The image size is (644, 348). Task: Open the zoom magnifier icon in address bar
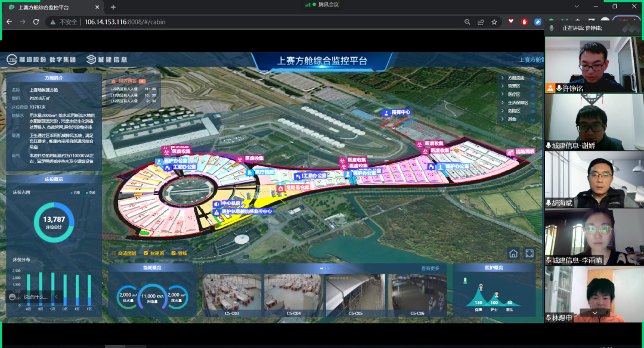[x=467, y=21]
